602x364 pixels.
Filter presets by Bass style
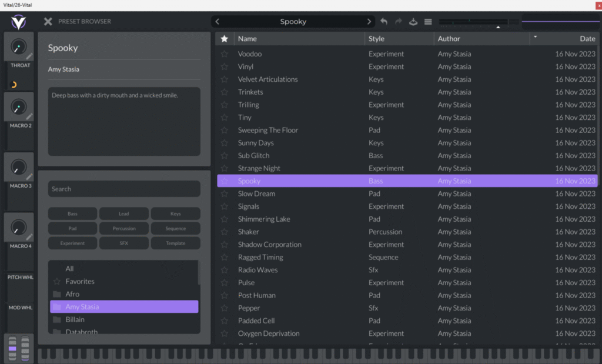click(72, 213)
